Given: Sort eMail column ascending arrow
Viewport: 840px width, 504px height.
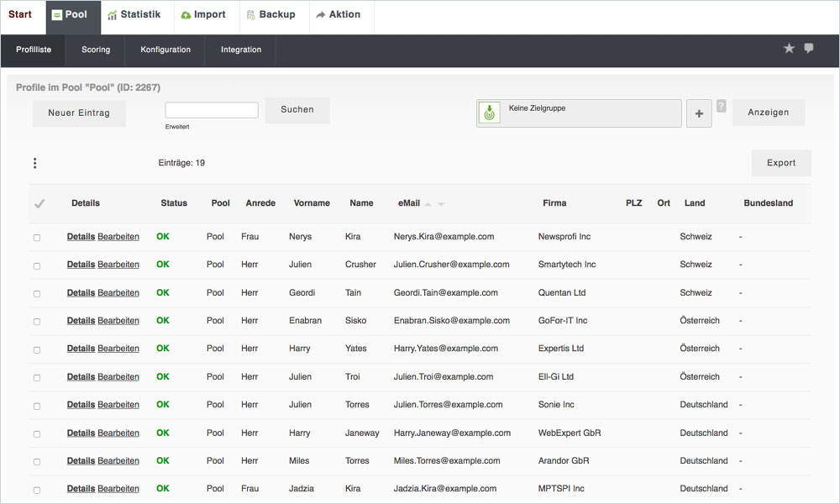Looking at the screenshot, I should pos(428,204).
